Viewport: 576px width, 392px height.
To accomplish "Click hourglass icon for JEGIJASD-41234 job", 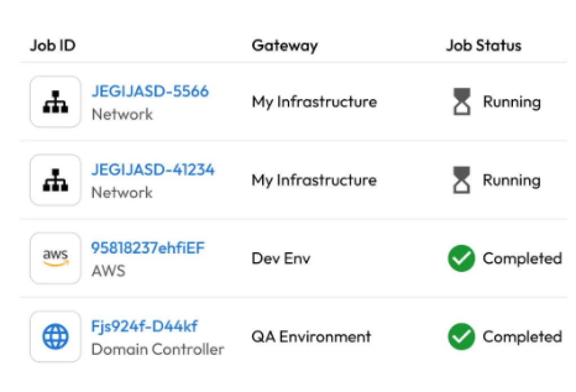I will click(462, 181).
